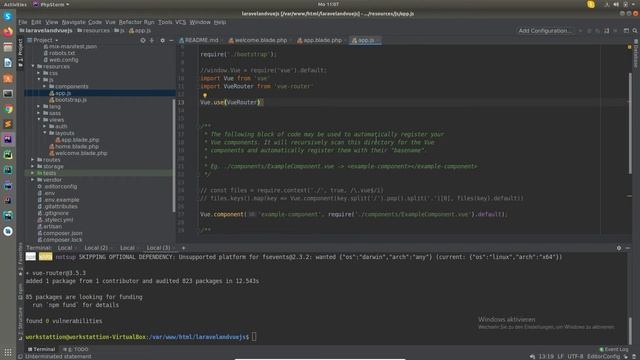Open terminal panel settings gear
The width and height of the screenshot is (640, 360).
tap(619, 248)
